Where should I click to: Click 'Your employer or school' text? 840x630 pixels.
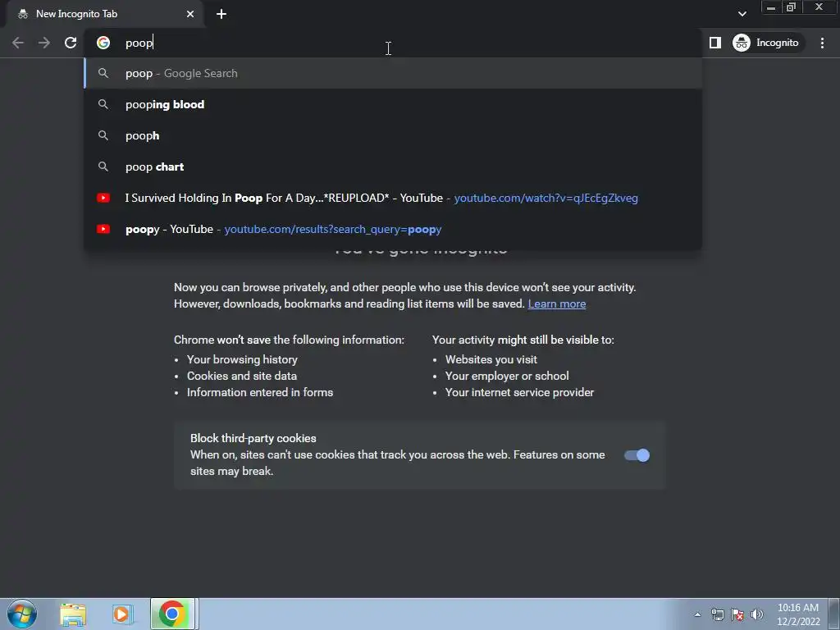click(x=507, y=376)
